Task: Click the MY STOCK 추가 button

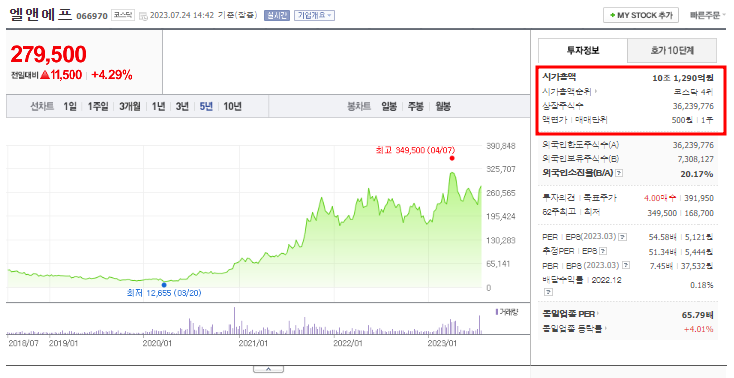Action: [x=641, y=15]
